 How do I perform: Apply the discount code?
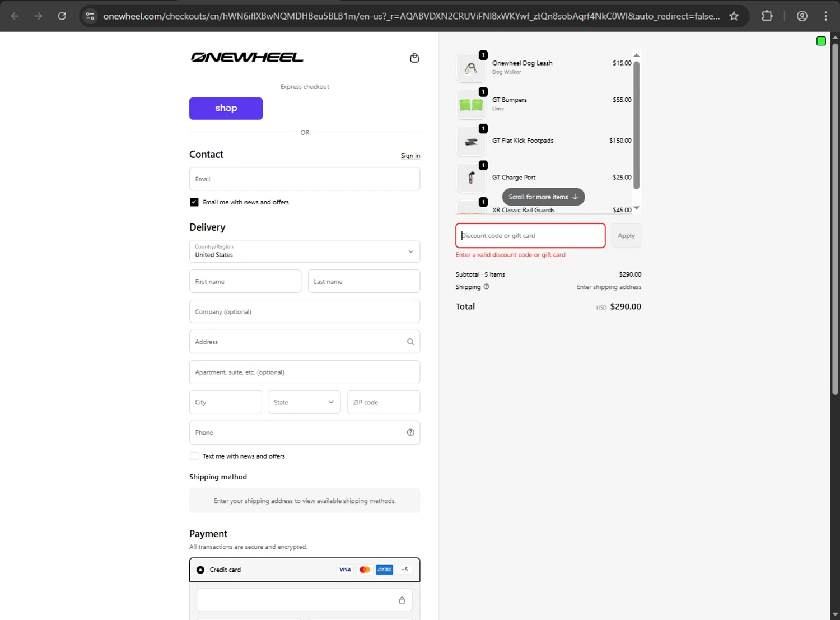(x=626, y=236)
